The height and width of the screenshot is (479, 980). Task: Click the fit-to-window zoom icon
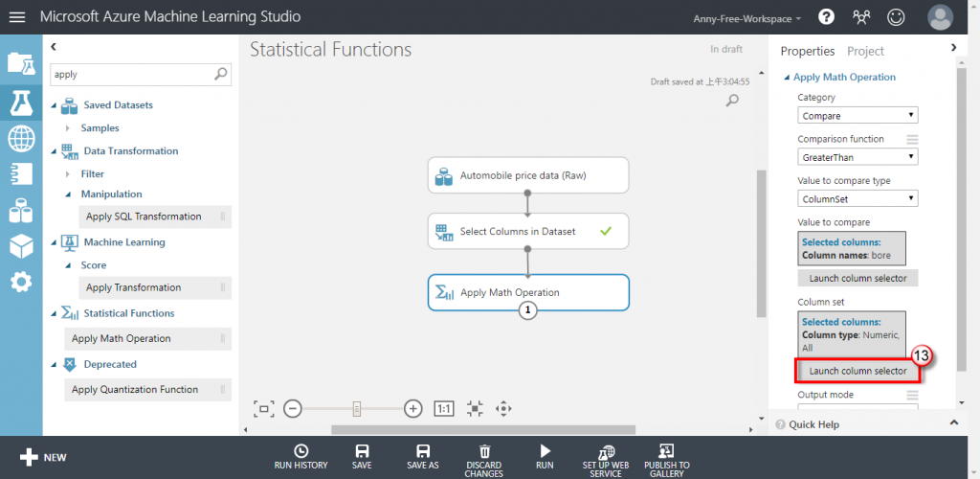[264, 409]
